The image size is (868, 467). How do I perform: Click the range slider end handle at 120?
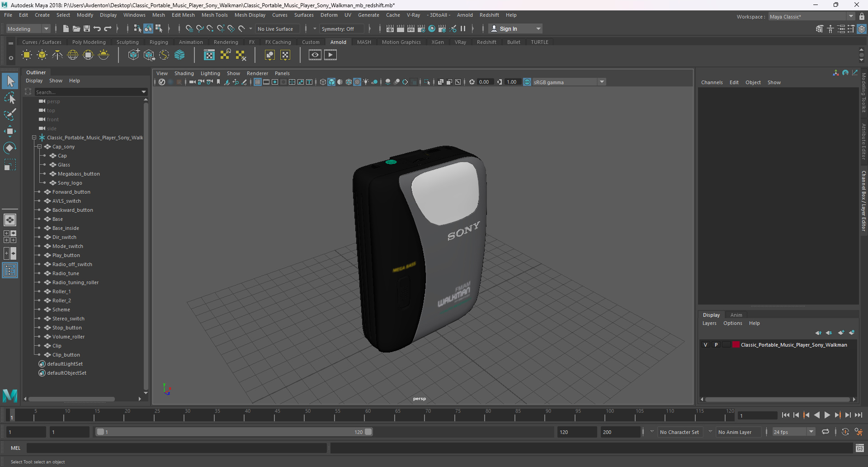click(x=368, y=432)
